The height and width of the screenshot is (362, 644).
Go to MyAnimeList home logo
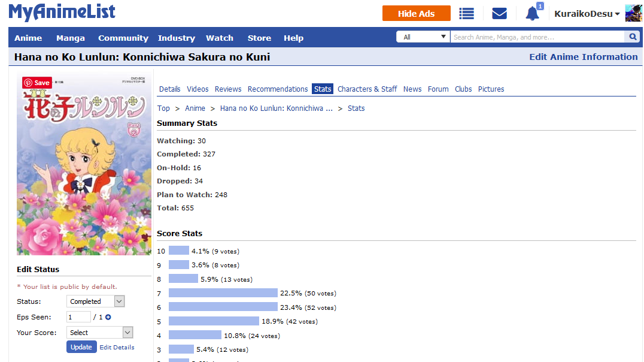tap(62, 12)
